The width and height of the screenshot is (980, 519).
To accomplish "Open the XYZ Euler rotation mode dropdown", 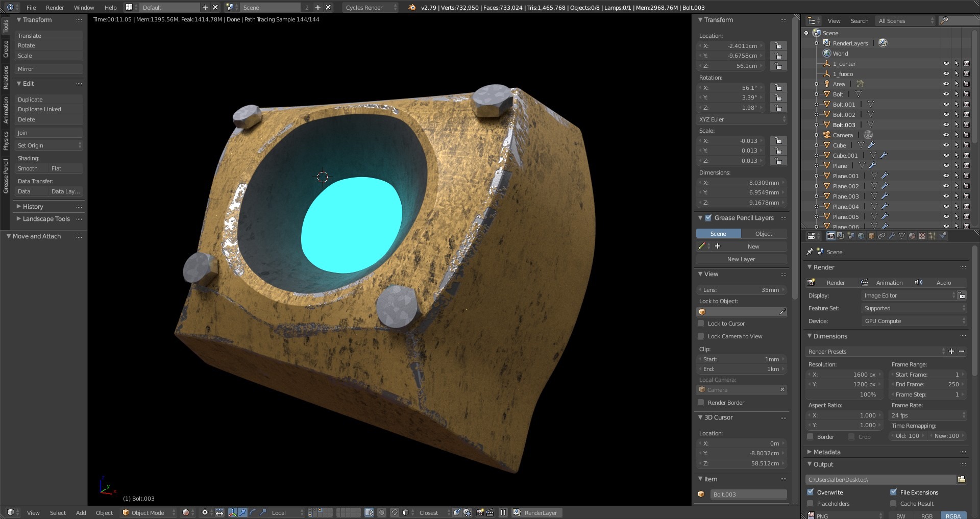I will (x=742, y=119).
